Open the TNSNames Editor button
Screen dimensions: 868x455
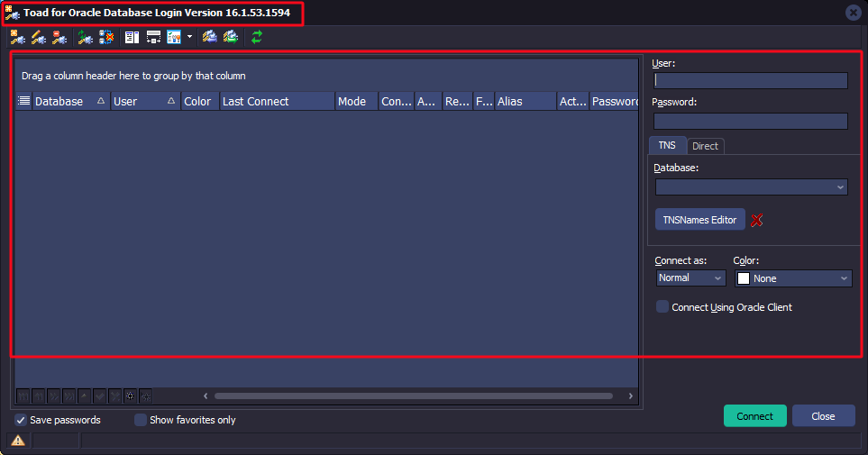point(699,220)
